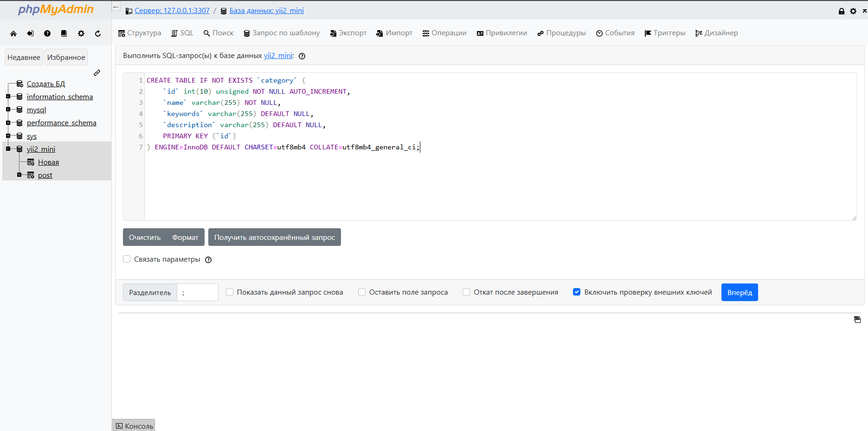Collapse navigation panel with the arrow icon
The height and width of the screenshot is (431, 868).
[116, 7]
